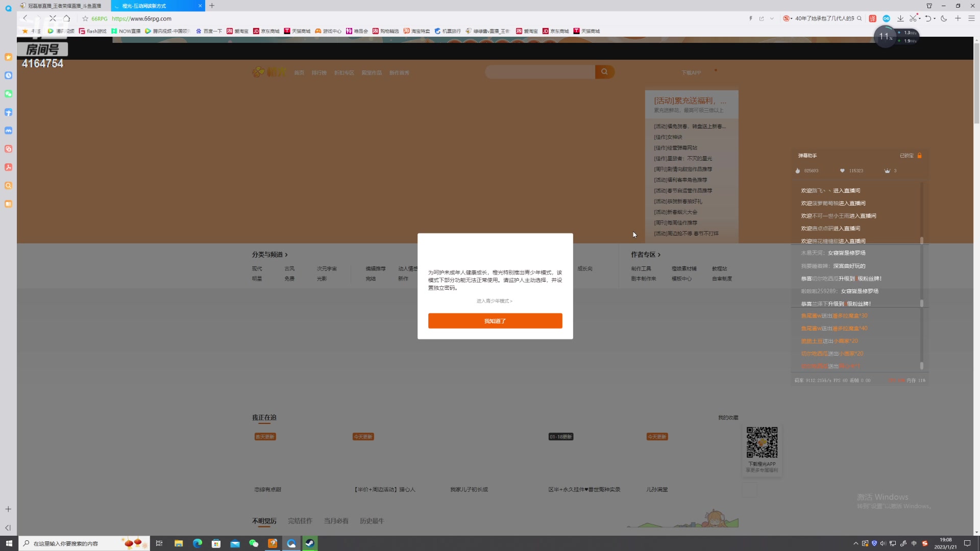The image size is (980, 551).
Task: Click the browser sidebar add plus icon
Action: click(8, 509)
